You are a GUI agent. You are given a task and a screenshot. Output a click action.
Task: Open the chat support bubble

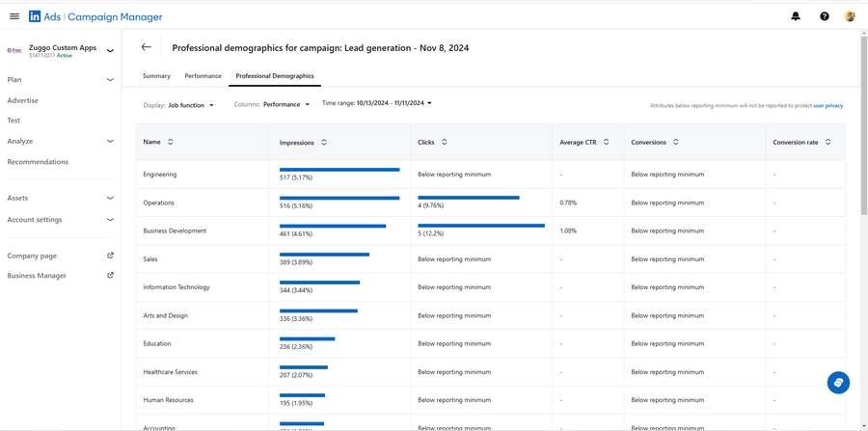[838, 383]
